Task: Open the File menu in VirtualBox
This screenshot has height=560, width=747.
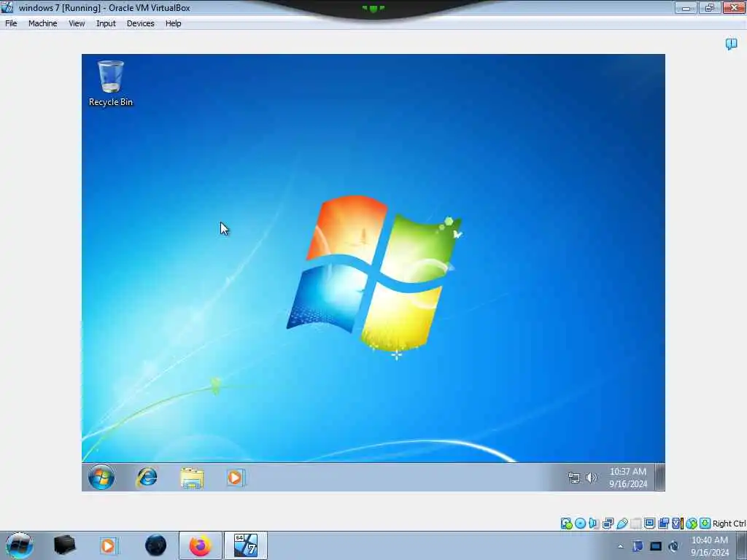Action: 11,23
